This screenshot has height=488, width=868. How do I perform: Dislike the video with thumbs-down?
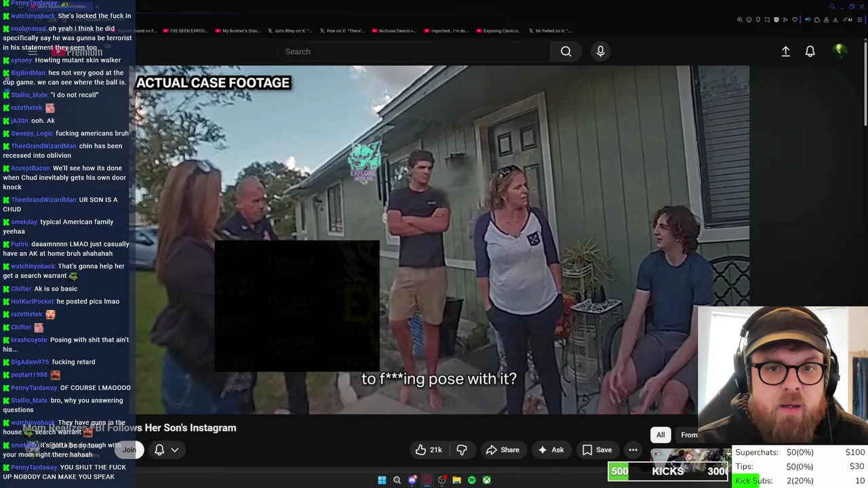pyautogui.click(x=462, y=449)
